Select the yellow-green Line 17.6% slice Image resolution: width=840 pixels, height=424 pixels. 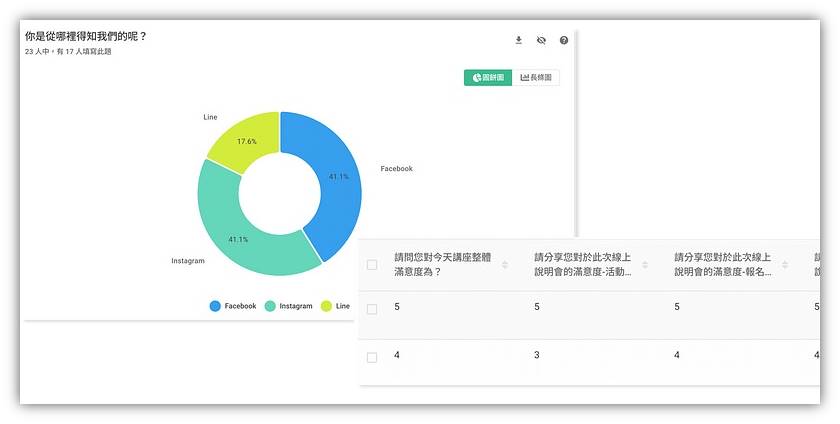[x=246, y=140]
